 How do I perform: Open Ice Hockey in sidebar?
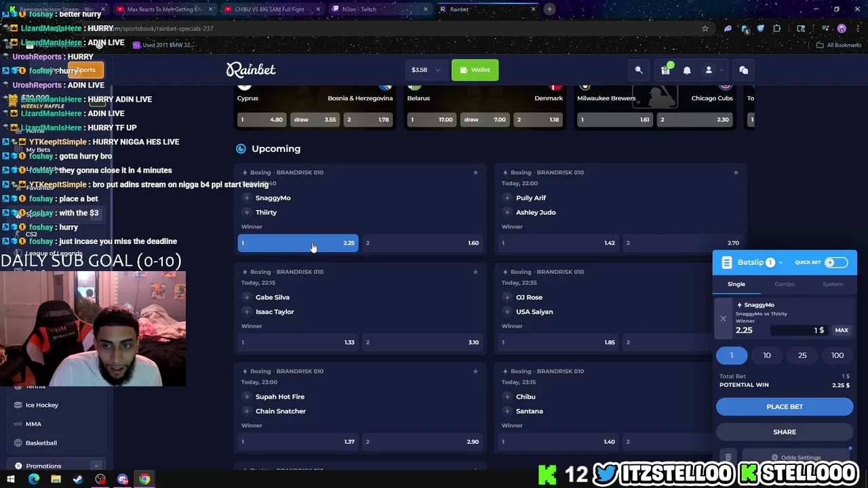(42, 405)
